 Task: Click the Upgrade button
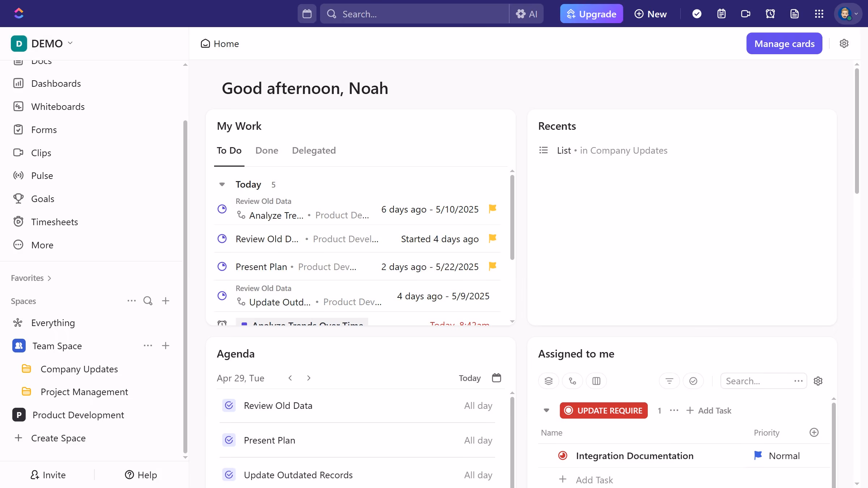592,14
